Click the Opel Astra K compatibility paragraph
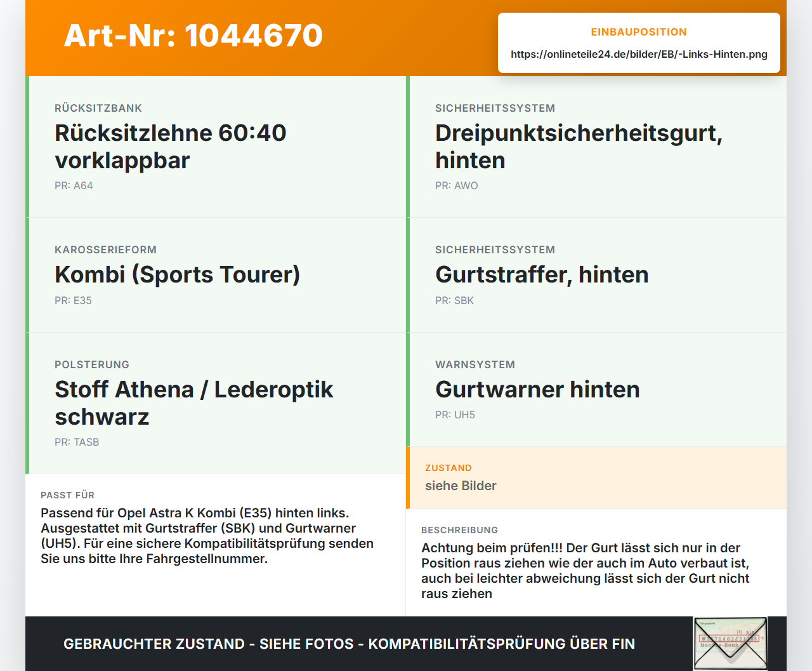The height and width of the screenshot is (671, 812). pyautogui.click(x=207, y=536)
